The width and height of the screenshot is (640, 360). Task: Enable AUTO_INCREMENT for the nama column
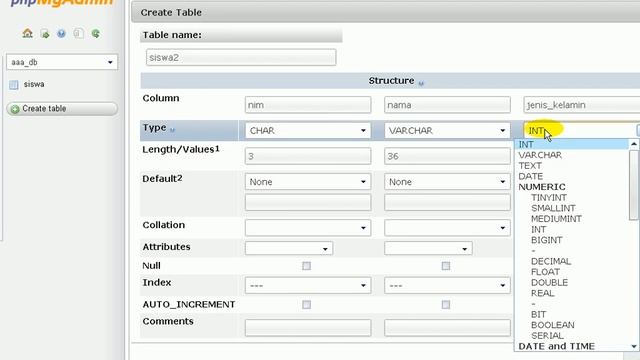[x=446, y=304]
